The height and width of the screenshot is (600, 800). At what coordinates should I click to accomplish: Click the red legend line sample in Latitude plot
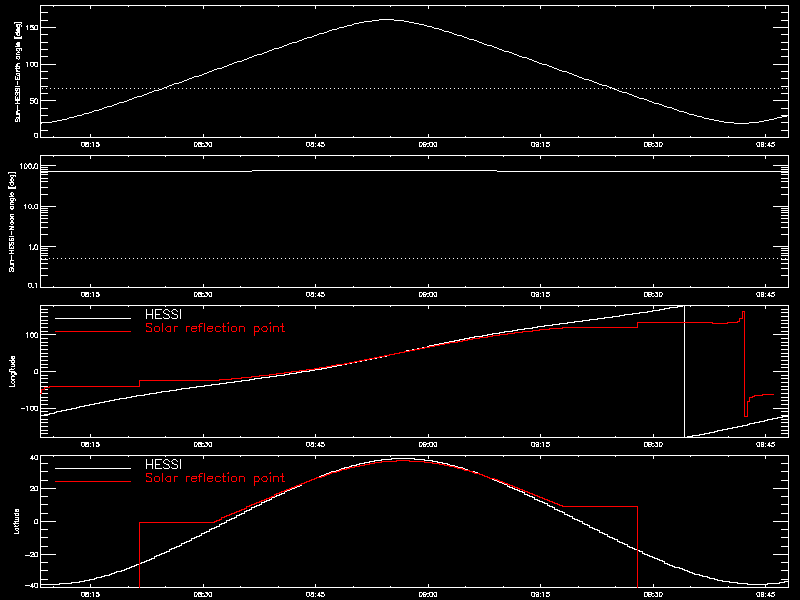(x=93, y=482)
